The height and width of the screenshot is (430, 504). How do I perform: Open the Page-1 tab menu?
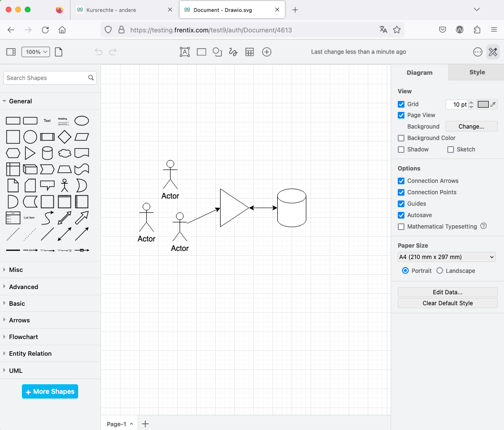coord(130,423)
